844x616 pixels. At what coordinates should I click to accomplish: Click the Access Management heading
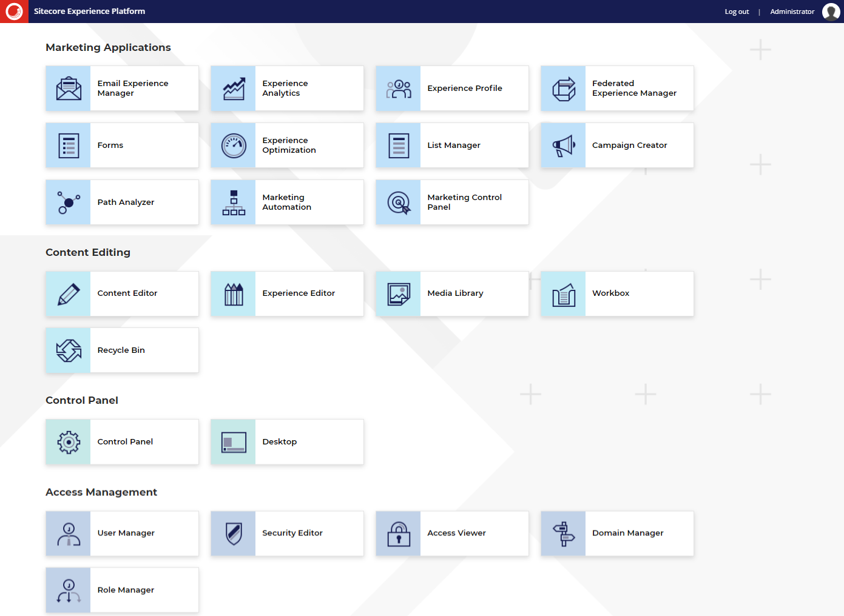point(101,492)
